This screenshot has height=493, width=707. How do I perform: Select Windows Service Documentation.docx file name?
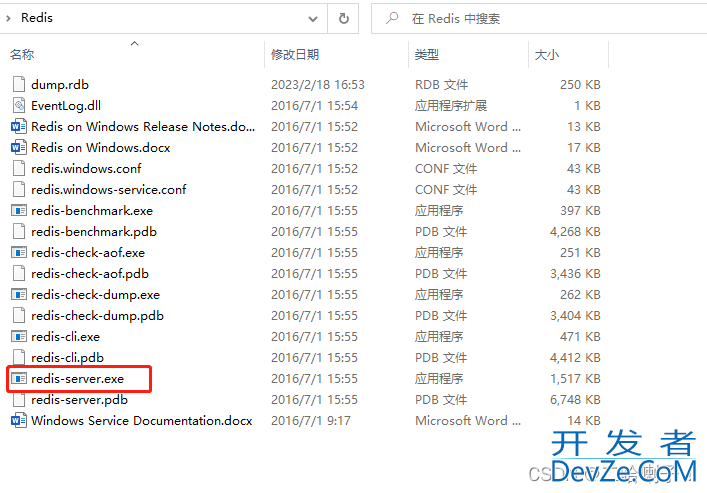[x=142, y=420]
